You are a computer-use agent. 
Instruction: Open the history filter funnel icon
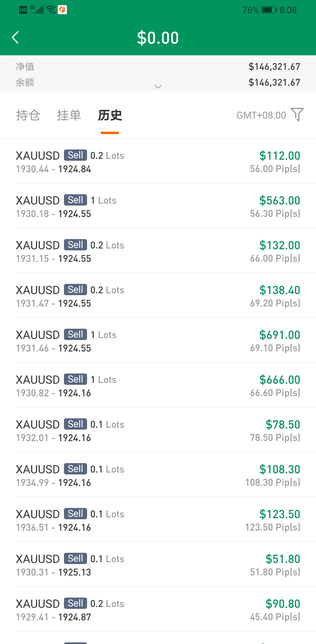(x=297, y=115)
